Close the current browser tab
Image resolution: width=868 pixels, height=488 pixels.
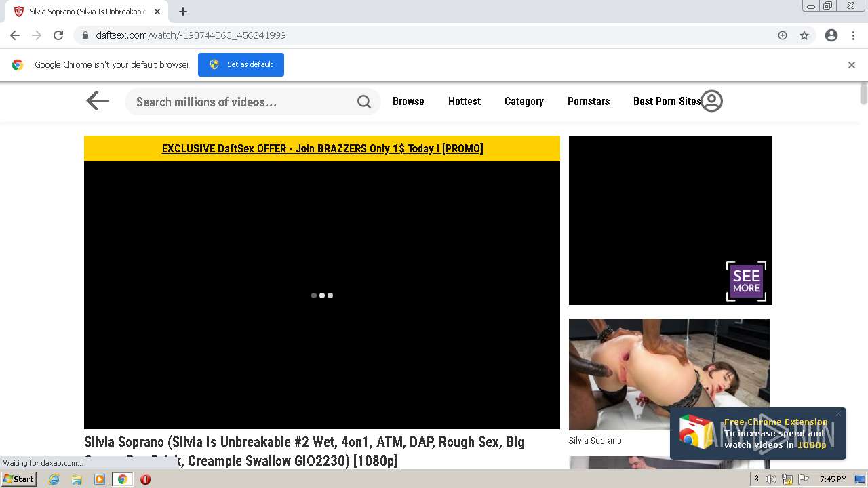157,12
